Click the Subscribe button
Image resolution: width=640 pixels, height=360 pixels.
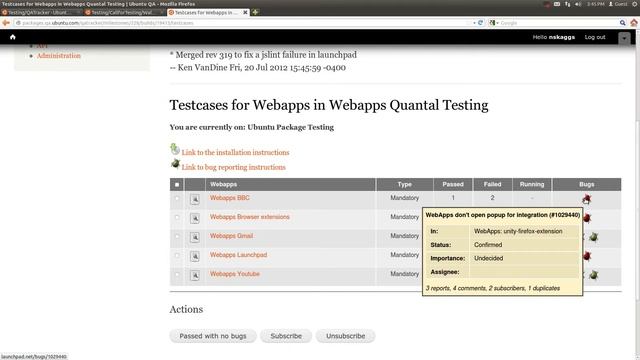click(286, 336)
